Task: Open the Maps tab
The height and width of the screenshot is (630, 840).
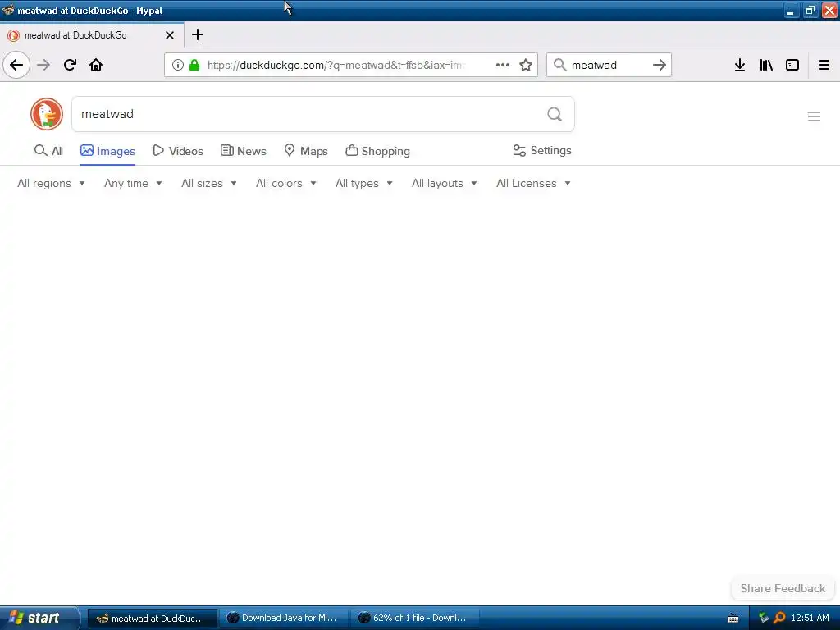Action: 306,151
